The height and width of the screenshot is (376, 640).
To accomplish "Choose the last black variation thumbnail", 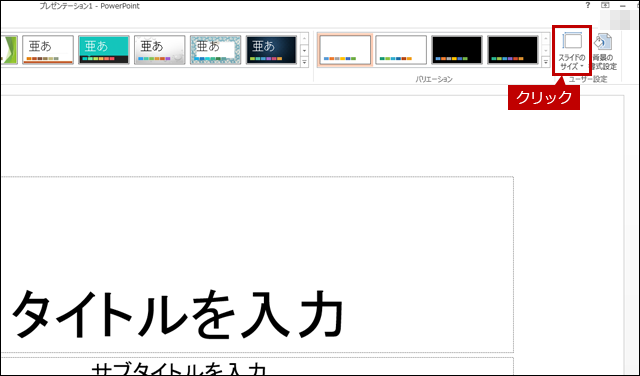I will coord(513,50).
